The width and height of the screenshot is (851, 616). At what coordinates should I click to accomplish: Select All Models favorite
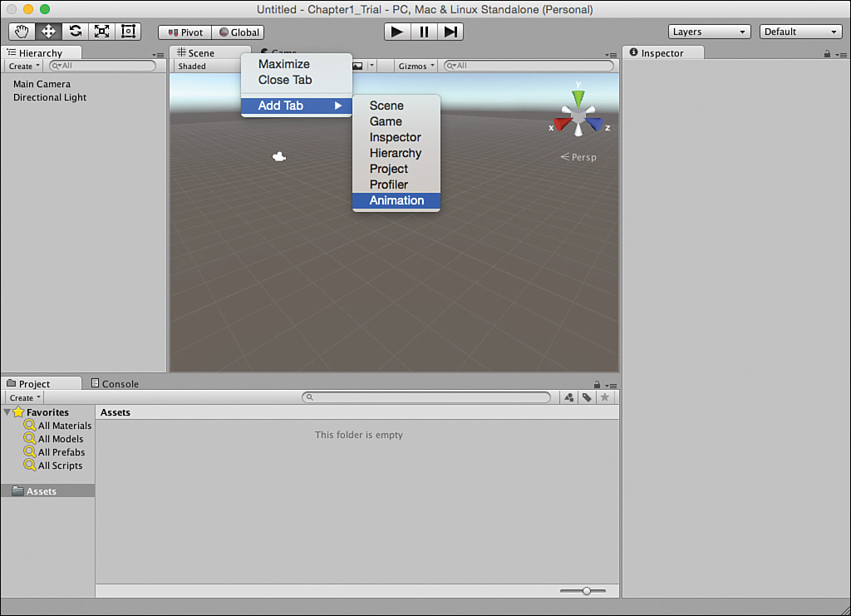click(x=53, y=439)
